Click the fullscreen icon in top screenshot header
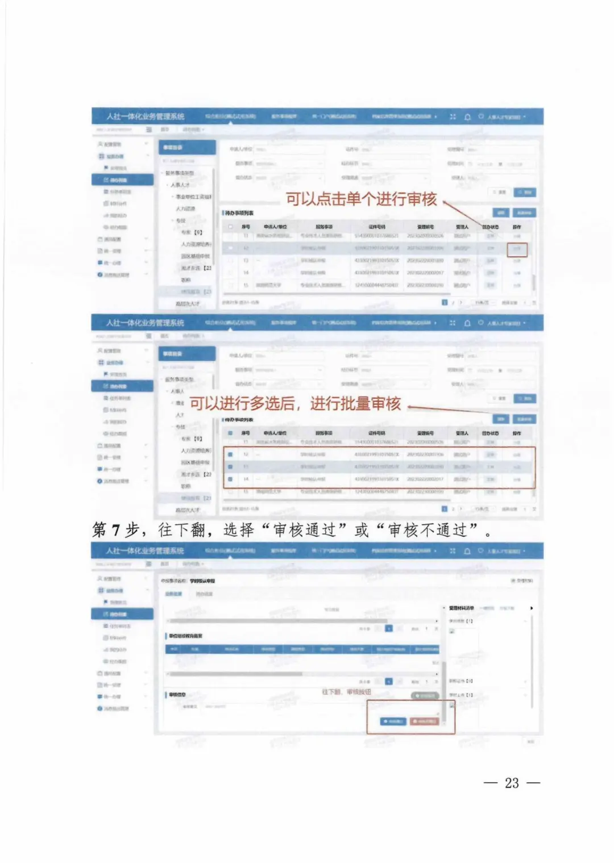This screenshot has width=614, height=868. pos(453,117)
